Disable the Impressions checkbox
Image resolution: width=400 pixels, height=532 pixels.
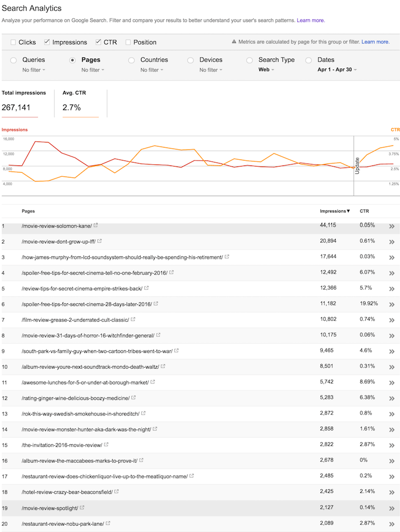point(46,42)
